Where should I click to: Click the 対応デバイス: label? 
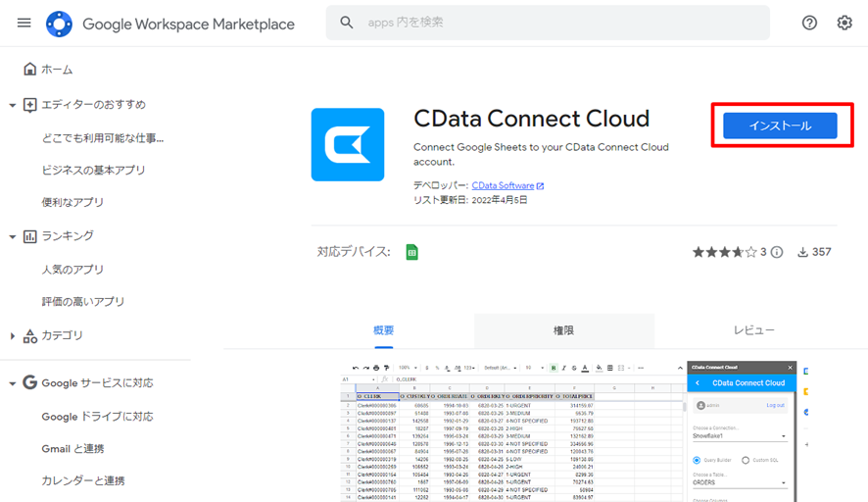(x=354, y=252)
